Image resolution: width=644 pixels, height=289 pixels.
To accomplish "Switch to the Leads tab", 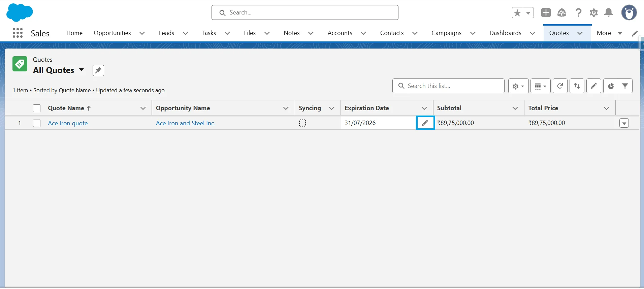I will [x=166, y=33].
